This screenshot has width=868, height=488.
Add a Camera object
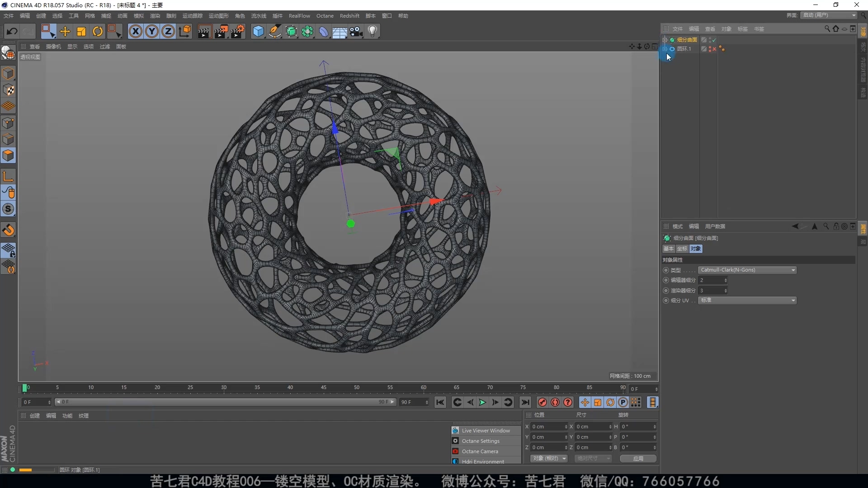[356, 31]
